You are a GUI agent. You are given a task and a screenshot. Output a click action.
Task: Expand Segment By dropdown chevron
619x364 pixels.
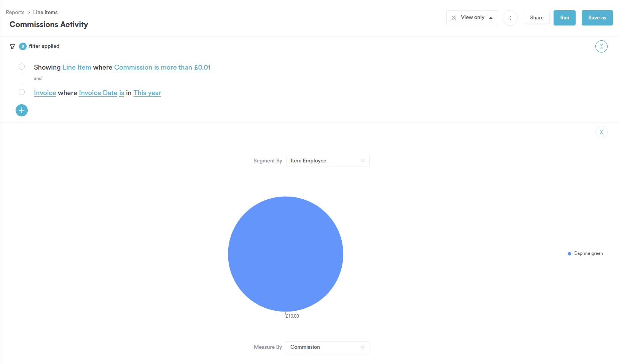[363, 161]
